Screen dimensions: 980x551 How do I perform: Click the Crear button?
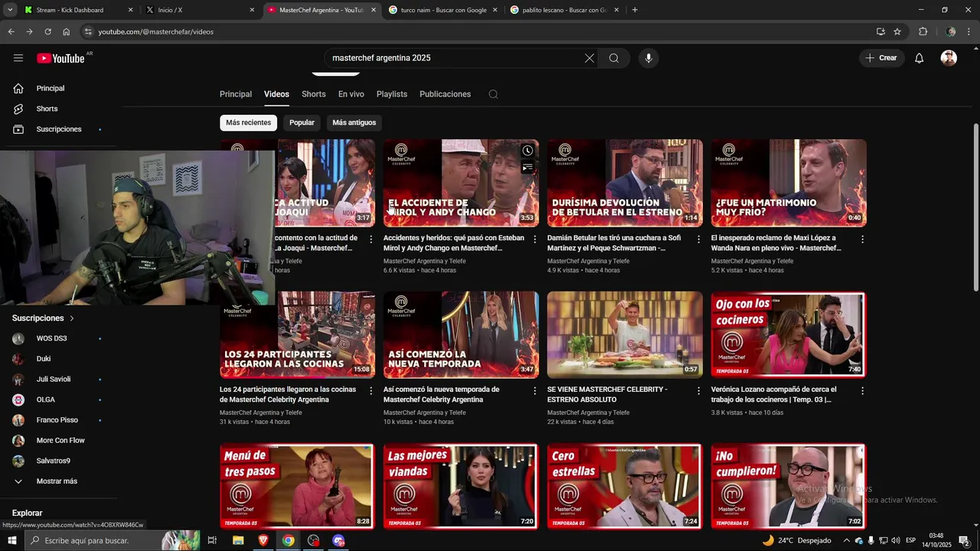coord(881,58)
